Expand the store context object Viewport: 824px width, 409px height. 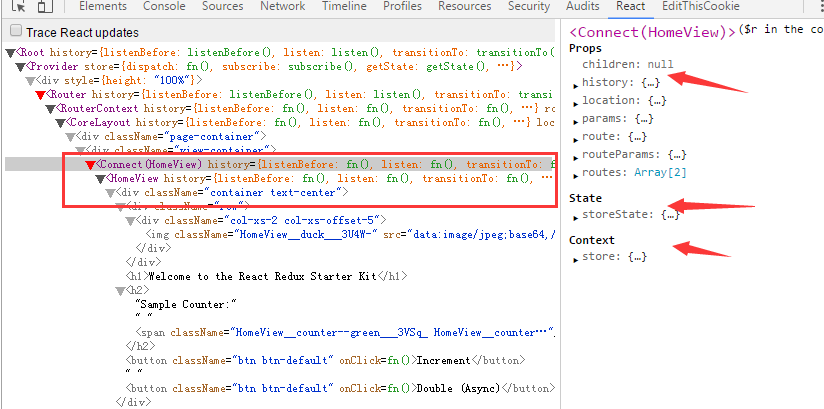575,258
